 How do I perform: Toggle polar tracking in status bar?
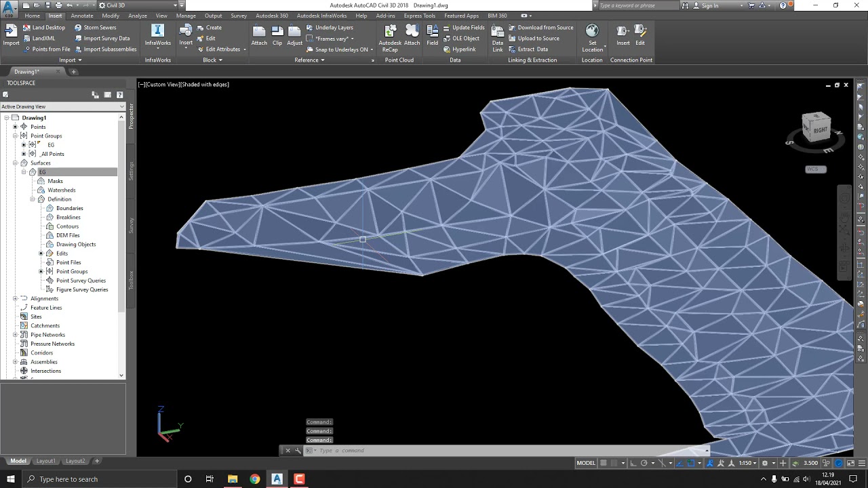[644, 463]
